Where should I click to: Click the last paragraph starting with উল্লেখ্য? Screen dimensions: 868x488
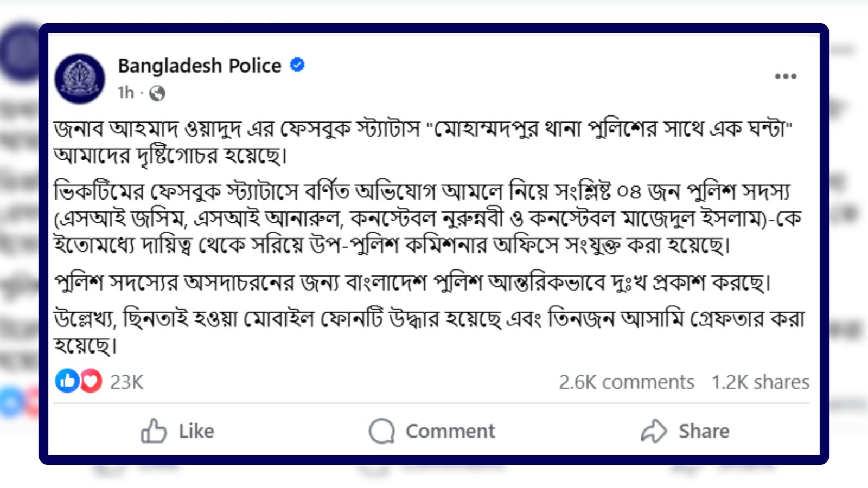(x=429, y=331)
